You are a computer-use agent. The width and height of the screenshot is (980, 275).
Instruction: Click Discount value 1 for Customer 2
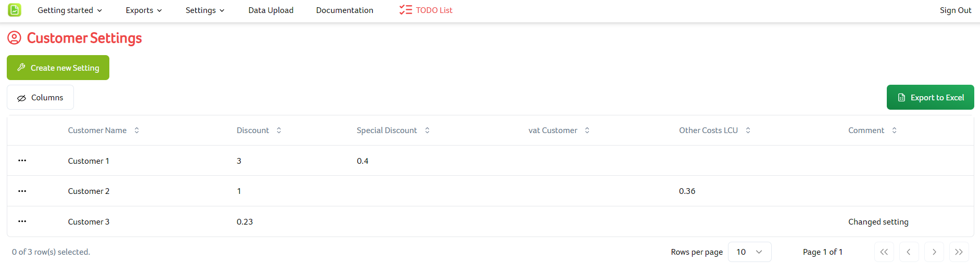point(239,191)
